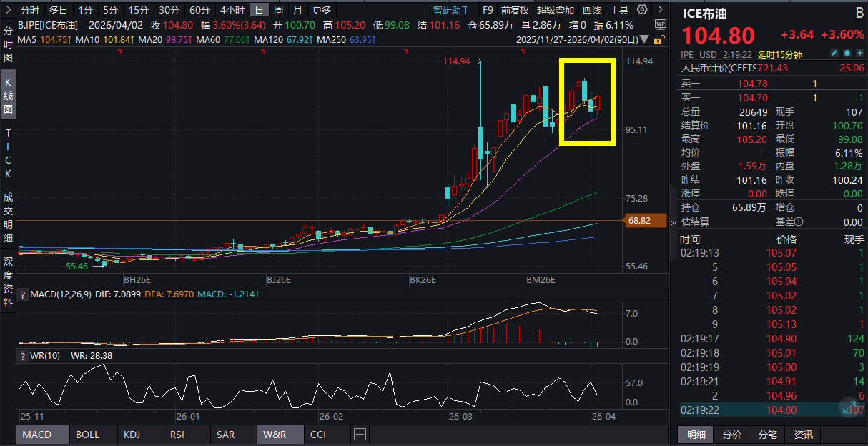Open the 智研助手 assistant
The image size is (868, 446).
[452, 10]
